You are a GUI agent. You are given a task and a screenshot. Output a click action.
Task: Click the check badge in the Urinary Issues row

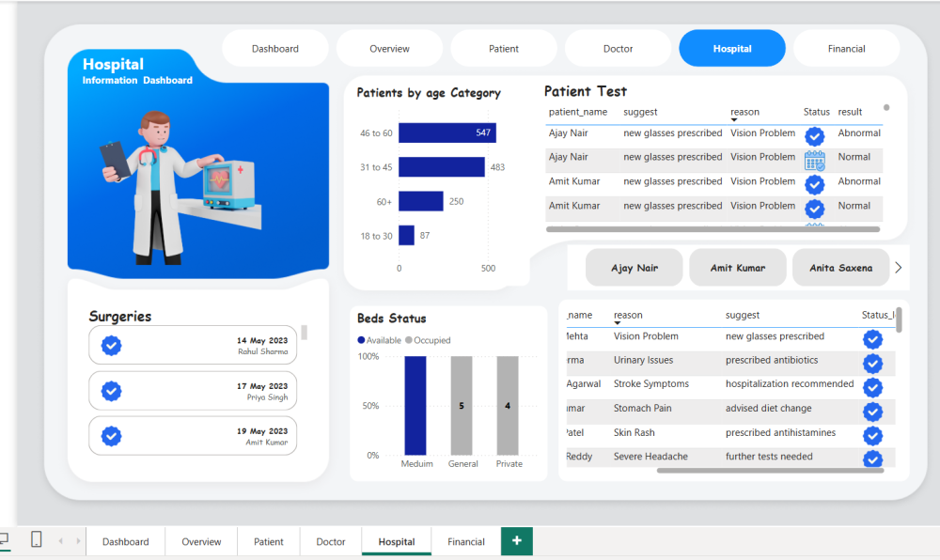(x=872, y=363)
